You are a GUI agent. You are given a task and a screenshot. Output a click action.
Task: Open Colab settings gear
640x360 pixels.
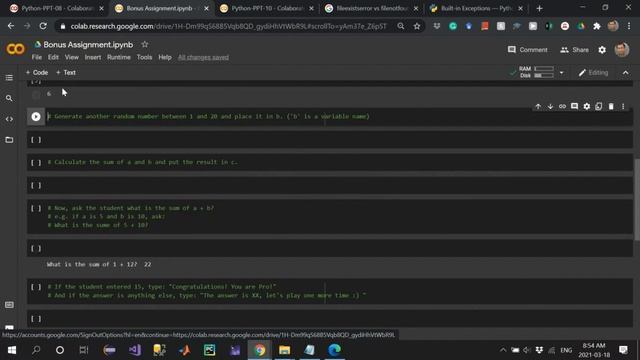tap(602, 50)
